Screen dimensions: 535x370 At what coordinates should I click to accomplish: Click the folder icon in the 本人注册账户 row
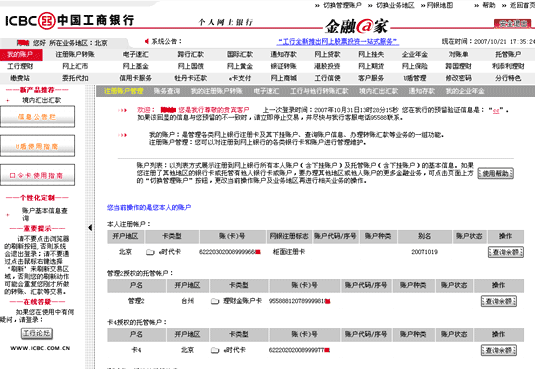tap(150, 252)
